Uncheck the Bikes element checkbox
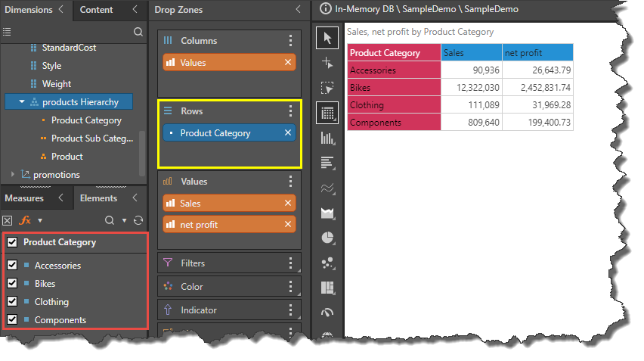The height and width of the screenshot is (361, 644). [x=12, y=284]
